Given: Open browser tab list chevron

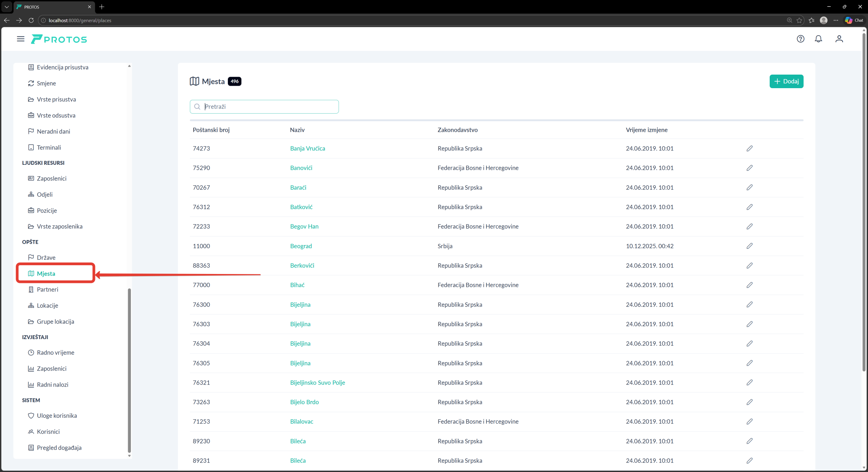Looking at the screenshot, I should [x=6, y=7].
